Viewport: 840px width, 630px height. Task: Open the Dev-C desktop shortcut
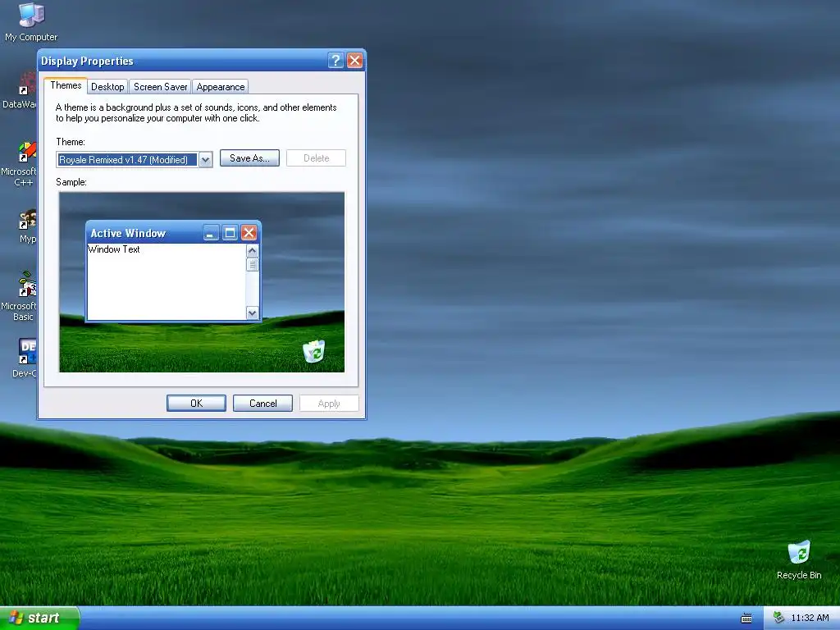click(x=25, y=358)
